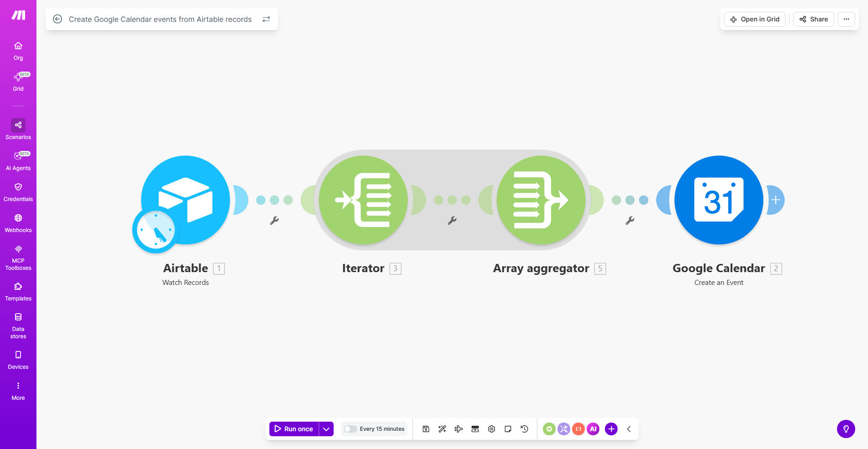Click the Iterator module number 3 label
The height and width of the screenshot is (449, 868).
pyautogui.click(x=395, y=268)
